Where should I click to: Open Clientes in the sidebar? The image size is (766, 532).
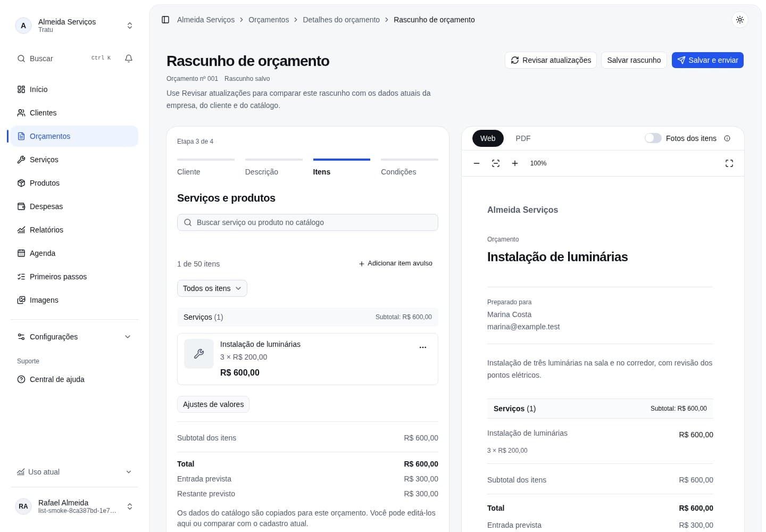74,113
